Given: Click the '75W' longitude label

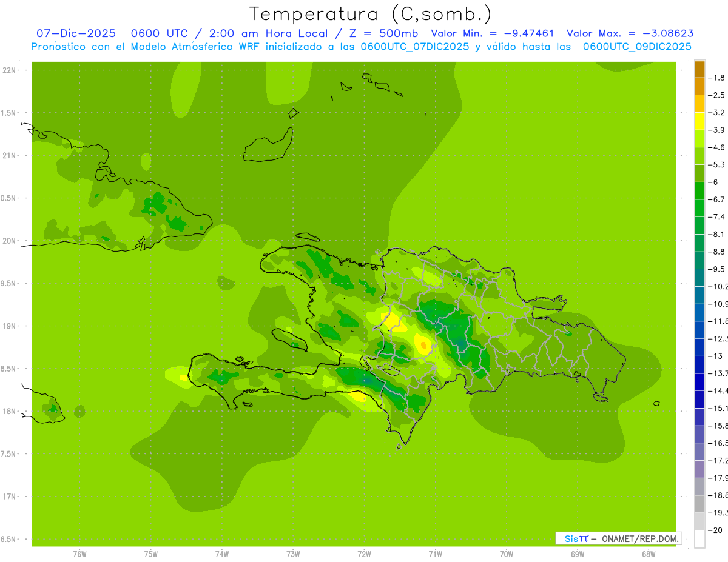Looking at the screenshot, I should 150,554.
